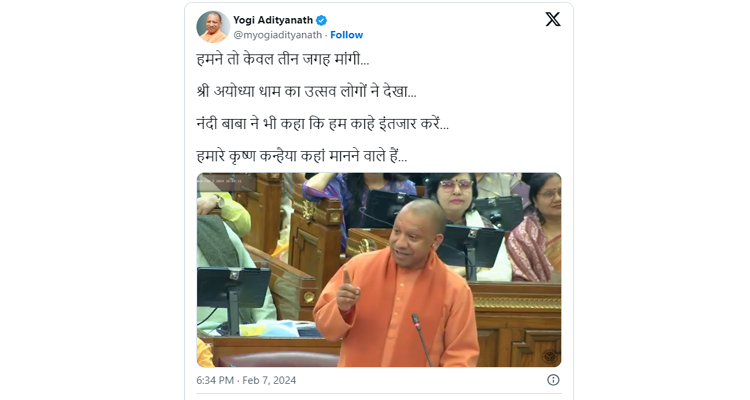Click the Feb 7, 2024 date text

click(x=269, y=380)
